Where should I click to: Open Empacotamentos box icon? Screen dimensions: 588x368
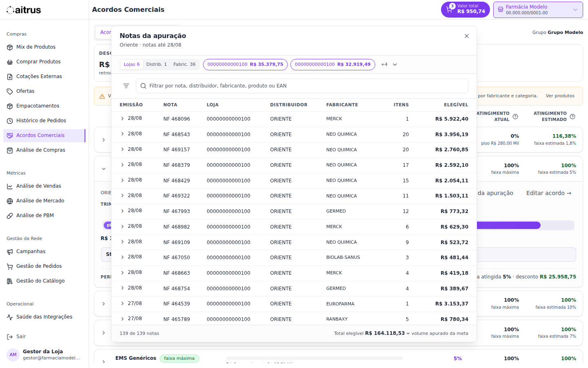tap(10, 106)
